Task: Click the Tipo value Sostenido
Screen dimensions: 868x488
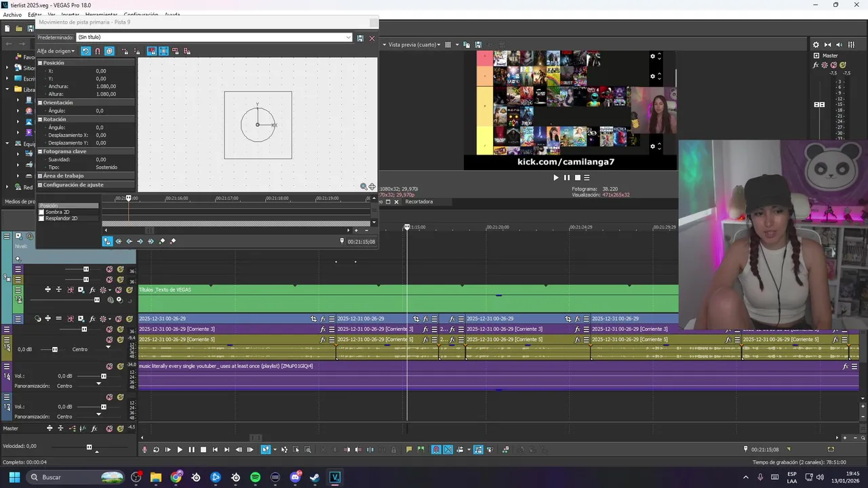Action: tap(106, 167)
